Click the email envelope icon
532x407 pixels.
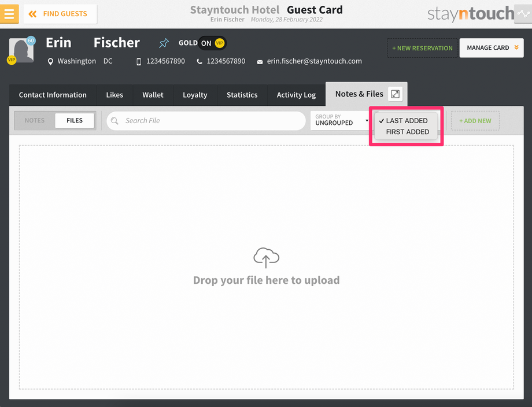click(260, 62)
